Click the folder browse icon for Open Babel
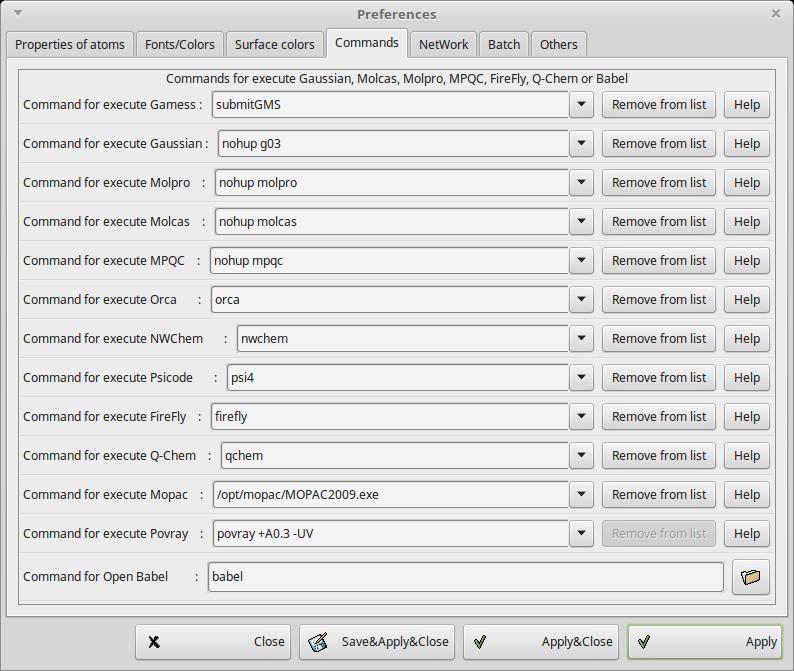 coord(750,577)
